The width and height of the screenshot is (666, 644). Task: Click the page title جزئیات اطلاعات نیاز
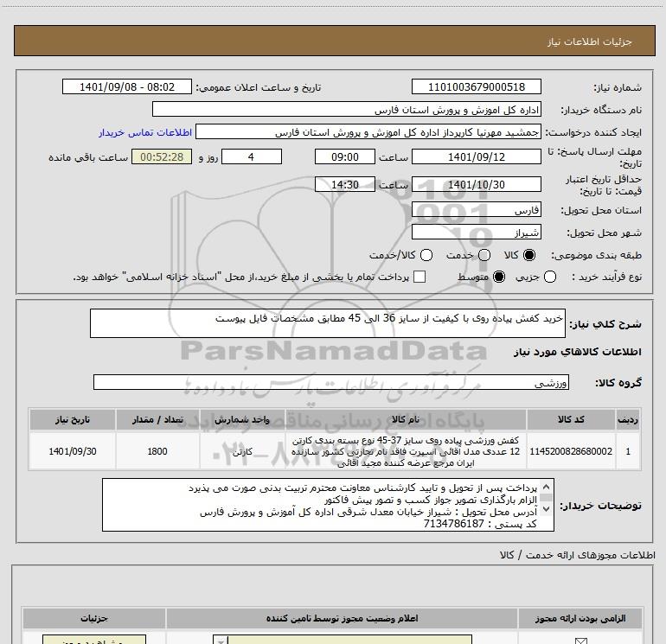590,41
